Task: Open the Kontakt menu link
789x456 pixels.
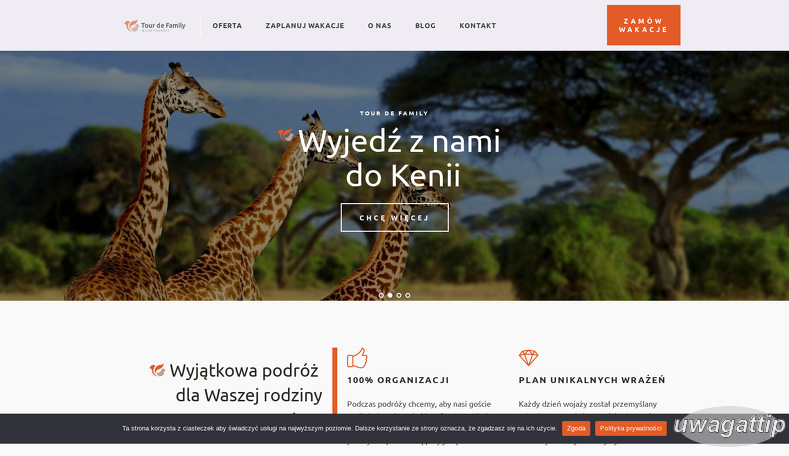Action: tap(478, 26)
